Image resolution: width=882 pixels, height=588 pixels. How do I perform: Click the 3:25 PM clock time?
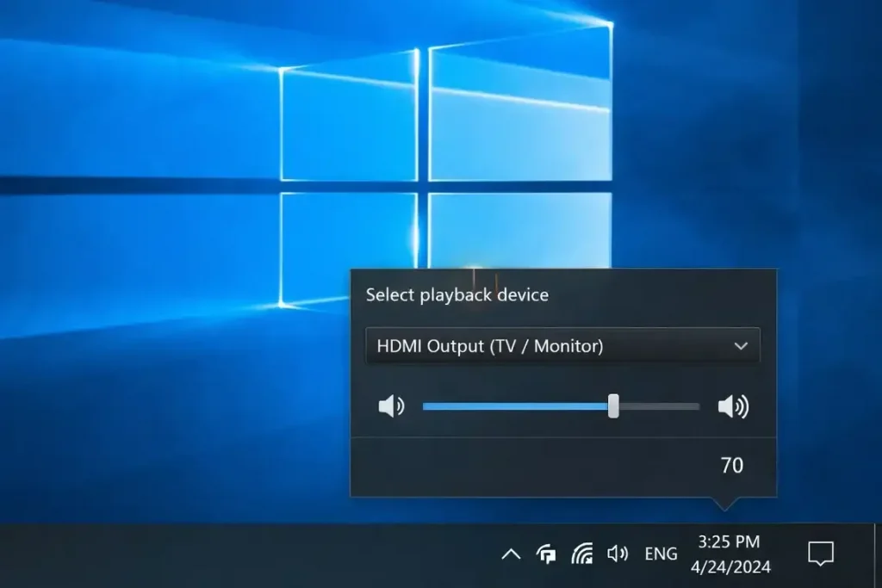(x=729, y=542)
